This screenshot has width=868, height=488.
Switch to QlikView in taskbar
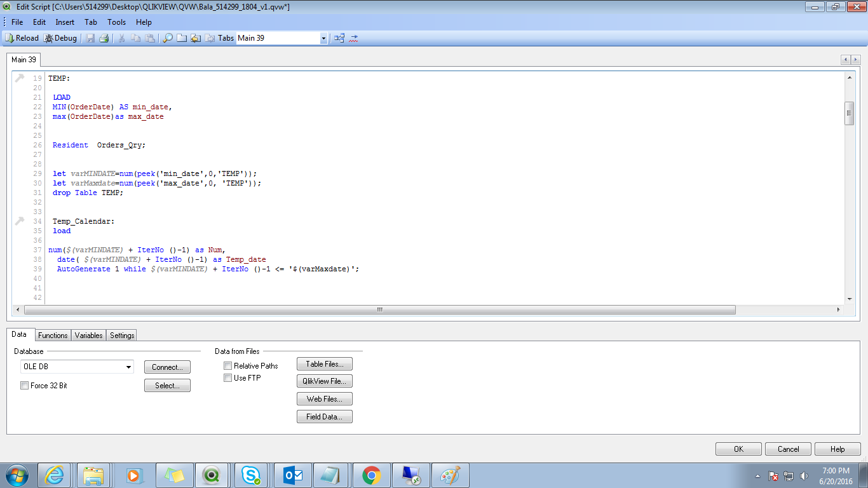pos(212,475)
